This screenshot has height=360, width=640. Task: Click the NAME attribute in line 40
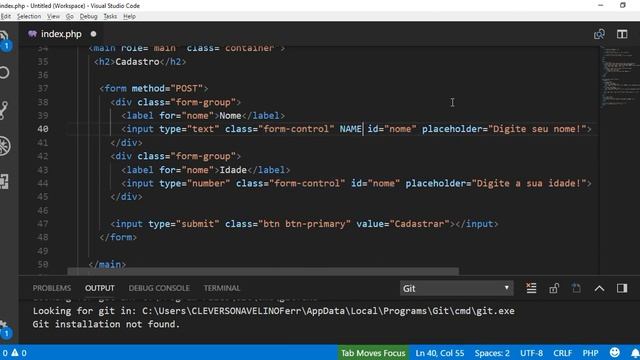pyautogui.click(x=351, y=129)
